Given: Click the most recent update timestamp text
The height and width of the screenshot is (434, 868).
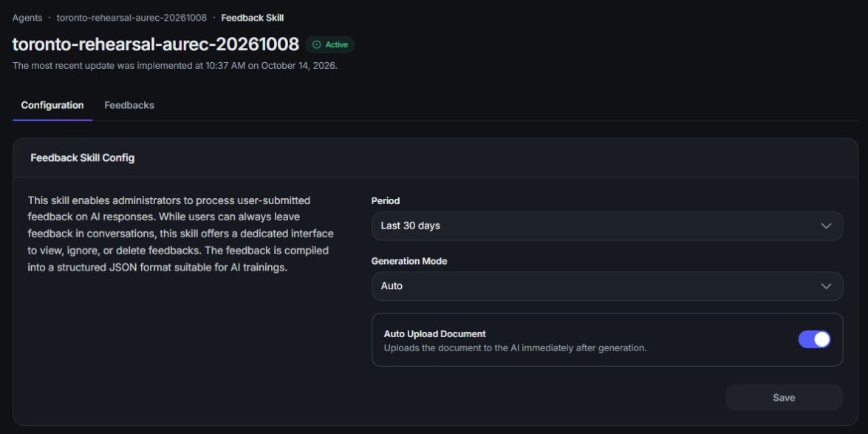Looking at the screenshot, I should point(175,65).
